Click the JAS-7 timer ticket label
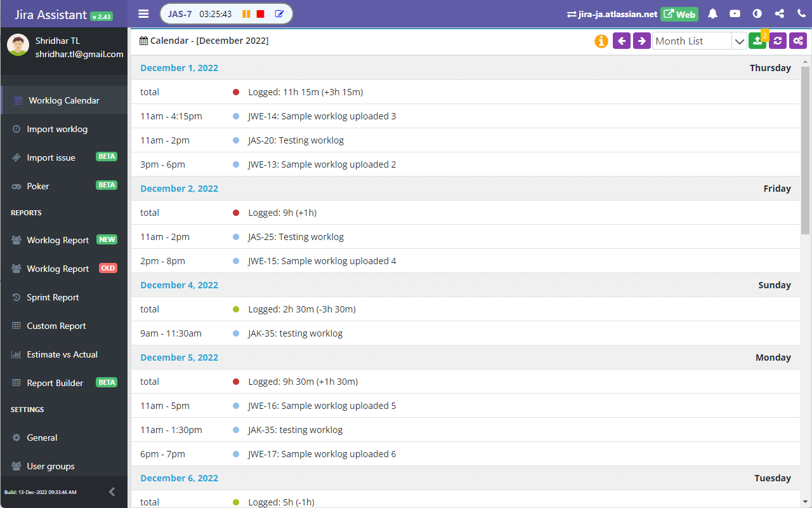Screen dimensions: 812x508 click(180, 14)
